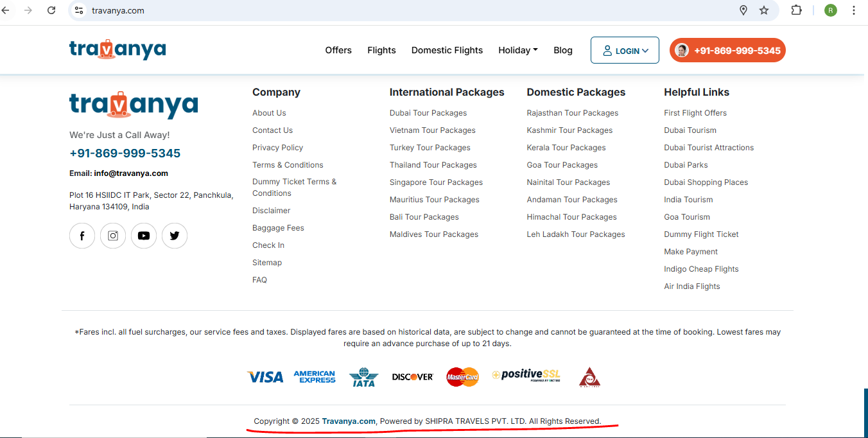This screenshot has height=438, width=868.
Task: Open First Flight Offers link
Action: [695, 113]
